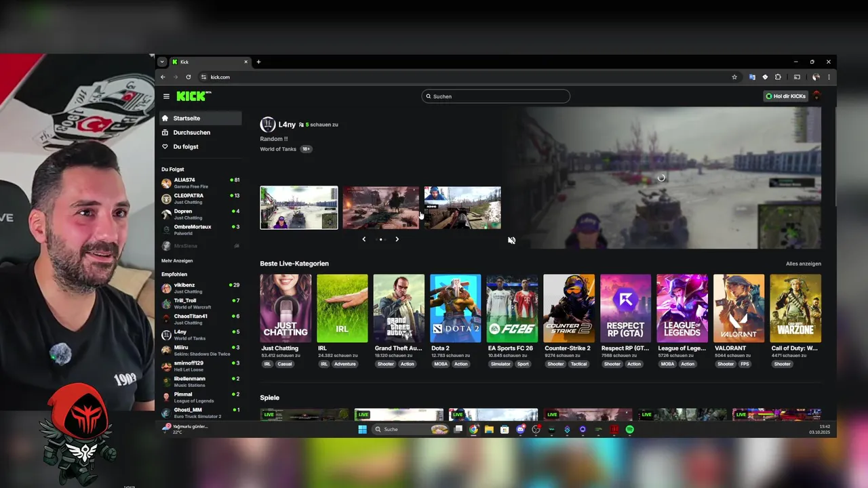Open the browser extensions puzzle icon
868x488 pixels.
[778, 77]
